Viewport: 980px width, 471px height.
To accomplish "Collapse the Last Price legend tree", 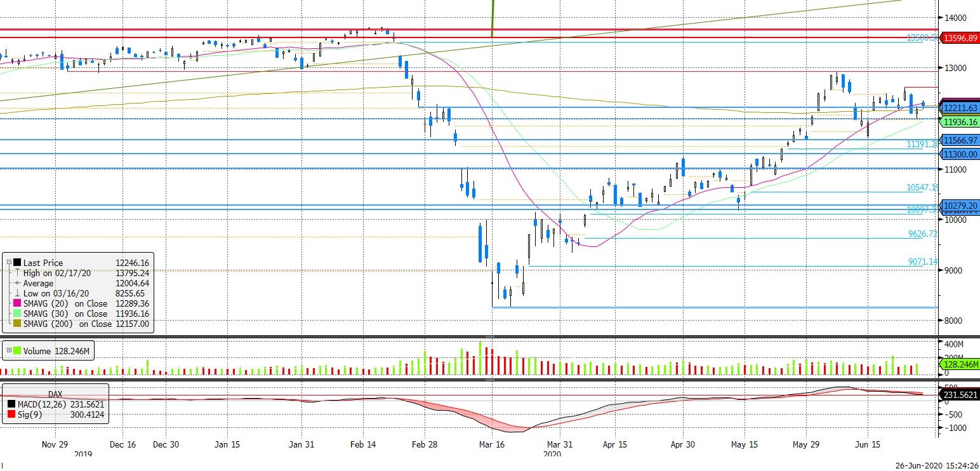I will click(x=8, y=262).
